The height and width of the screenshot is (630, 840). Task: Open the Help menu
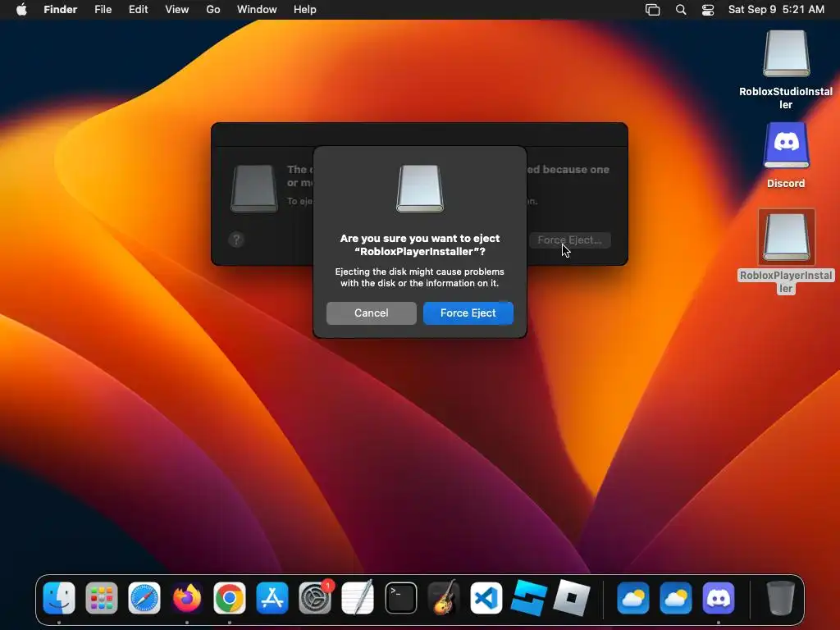[x=305, y=10]
